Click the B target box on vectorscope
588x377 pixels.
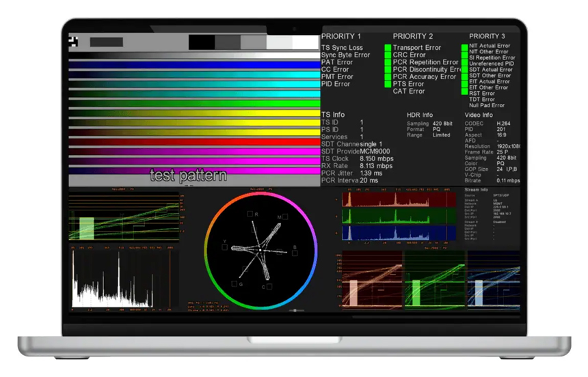[x=294, y=253]
